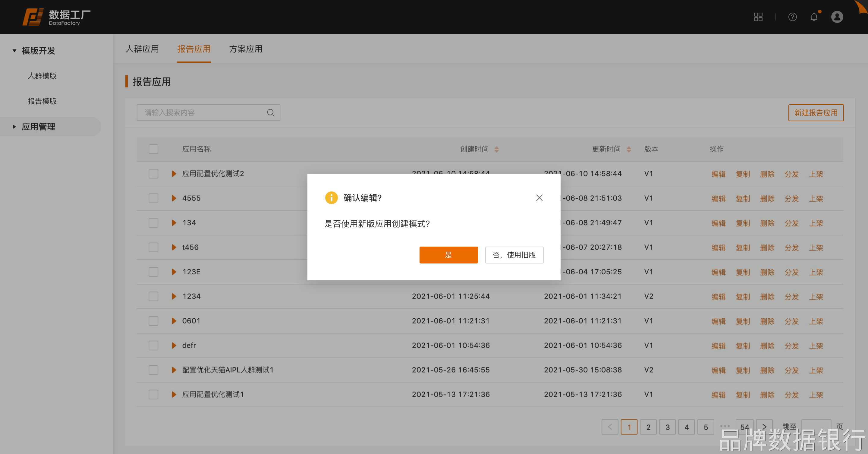Close the confirm edit dialog
This screenshot has height=454, width=868.
[x=539, y=198]
